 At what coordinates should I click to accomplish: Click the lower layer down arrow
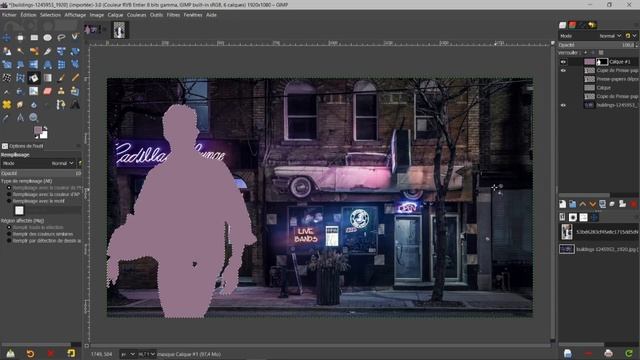tap(592, 204)
